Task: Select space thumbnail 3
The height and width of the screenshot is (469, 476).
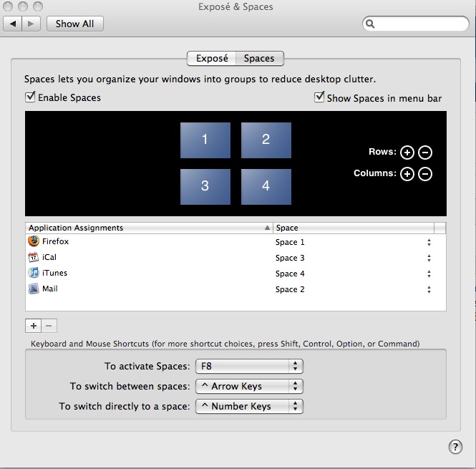Action: point(205,186)
